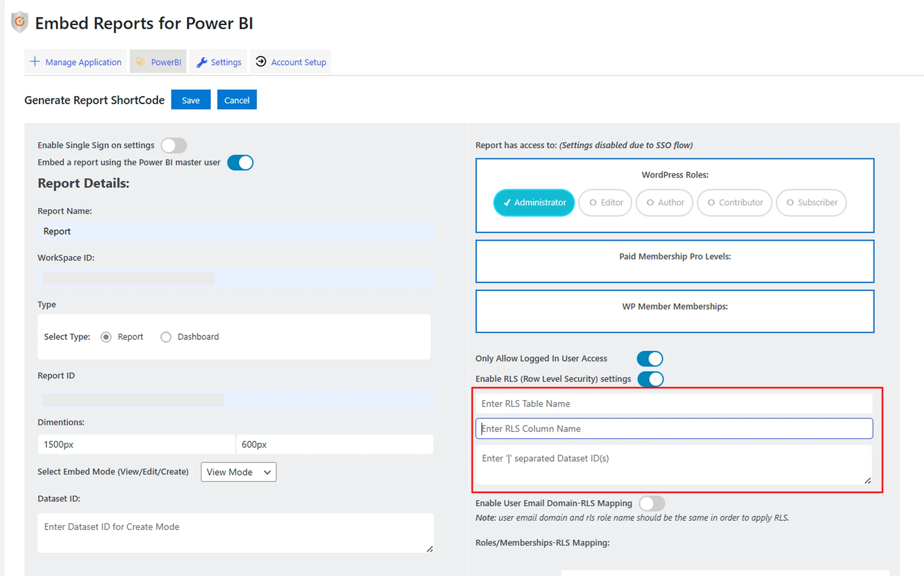Click the Enter RLS Table Name field
Viewport: 924px width, 576px height.
[x=674, y=404]
